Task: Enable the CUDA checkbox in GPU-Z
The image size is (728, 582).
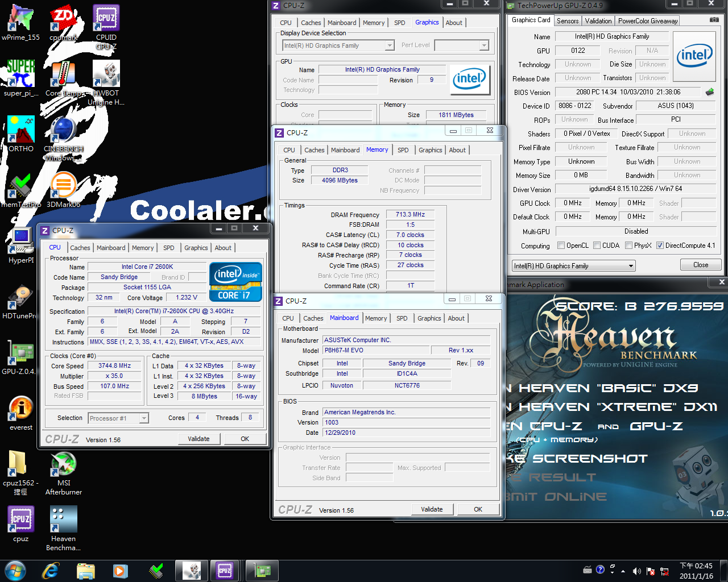Action: click(597, 246)
